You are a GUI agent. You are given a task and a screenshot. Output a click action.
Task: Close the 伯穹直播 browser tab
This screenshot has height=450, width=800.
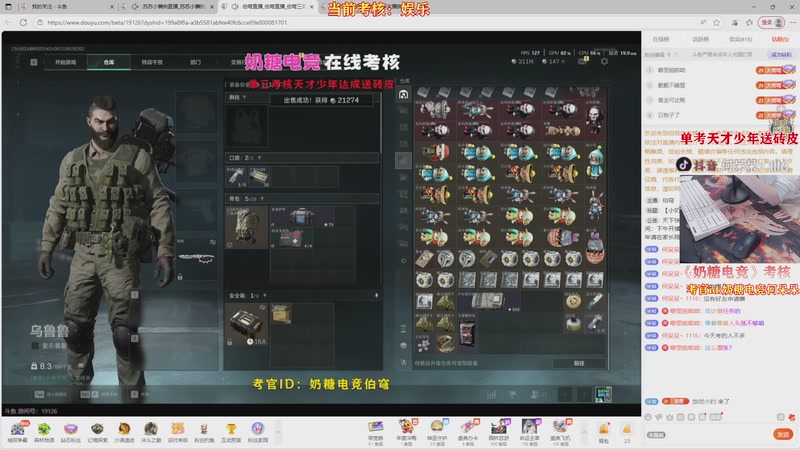click(x=312, y=7)
